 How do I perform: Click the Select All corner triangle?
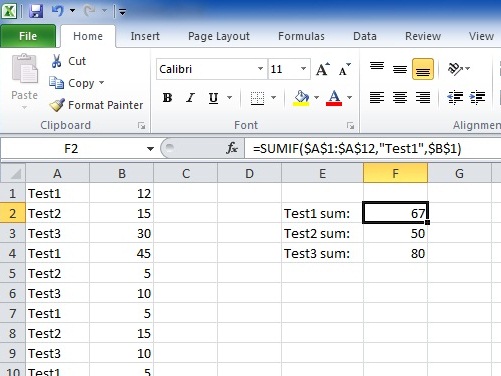(x=13, y=173)
